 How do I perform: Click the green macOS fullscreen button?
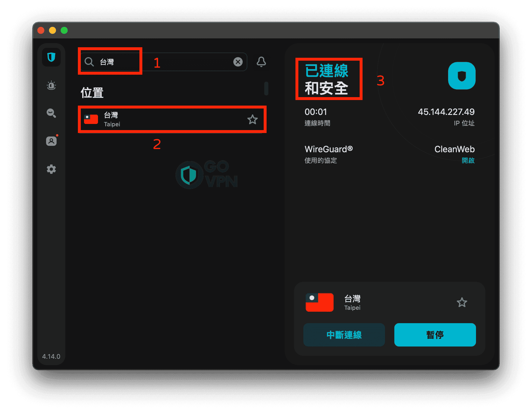tap(64, 30)
